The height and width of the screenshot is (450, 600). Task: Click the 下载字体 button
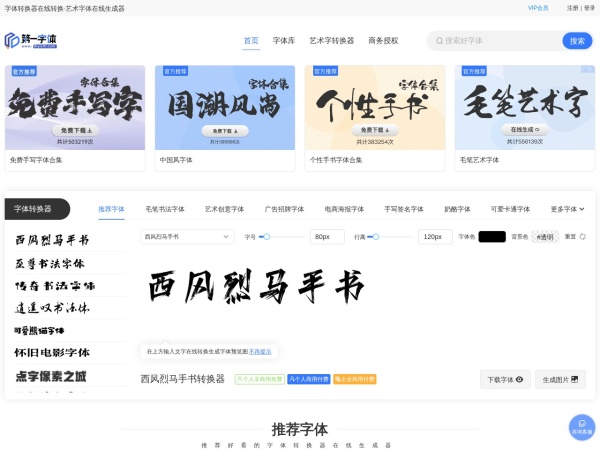504,380
